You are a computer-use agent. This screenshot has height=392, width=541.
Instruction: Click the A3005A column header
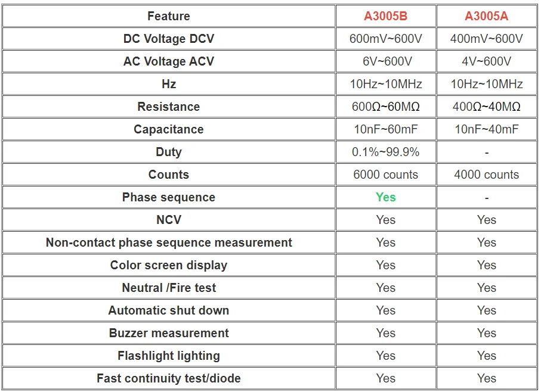coord(486,16)
